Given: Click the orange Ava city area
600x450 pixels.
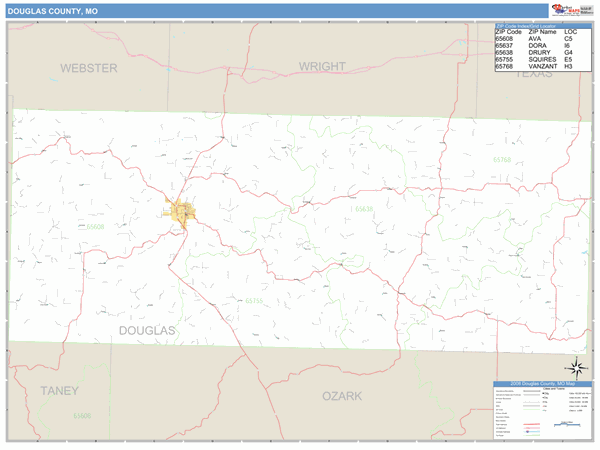Looking at the screenshot, I should point(182,213).
